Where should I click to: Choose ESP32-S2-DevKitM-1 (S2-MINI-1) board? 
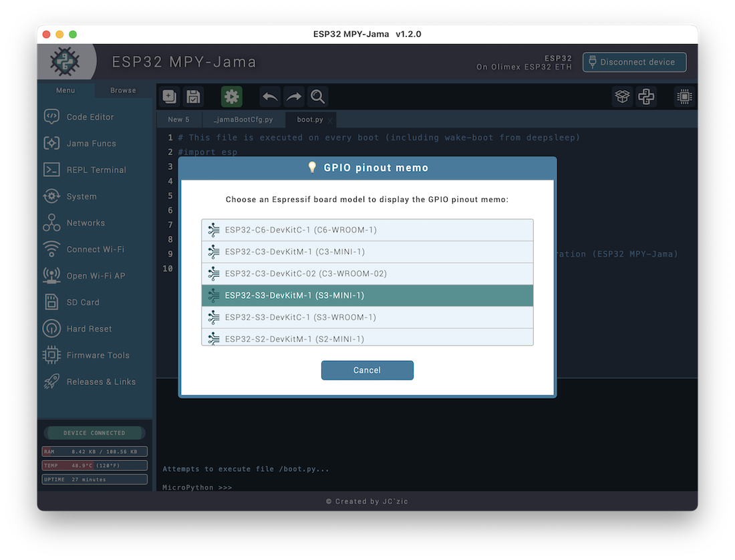367,337
